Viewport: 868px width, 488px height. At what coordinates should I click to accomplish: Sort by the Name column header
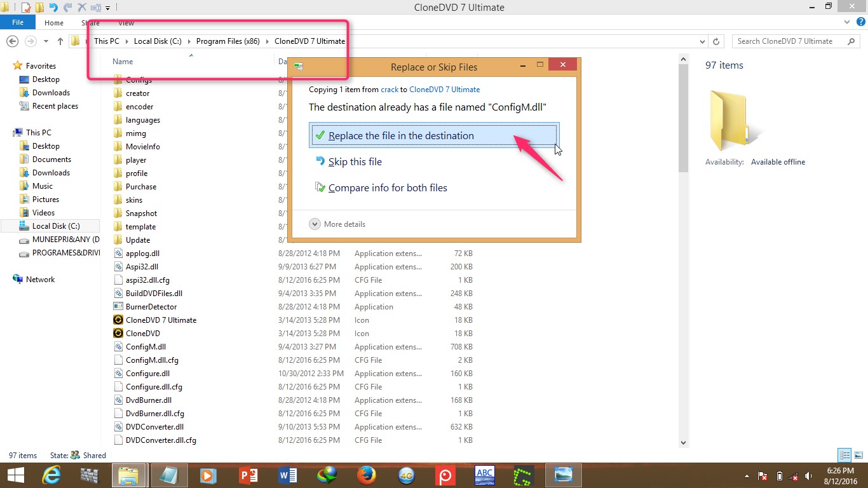(x=123, y=62)
